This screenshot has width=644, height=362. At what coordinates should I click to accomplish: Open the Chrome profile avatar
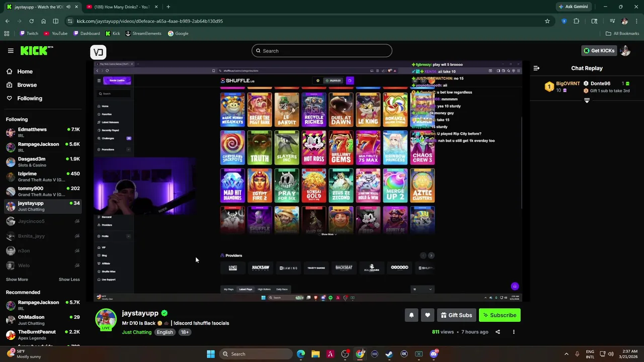point(624,21)
